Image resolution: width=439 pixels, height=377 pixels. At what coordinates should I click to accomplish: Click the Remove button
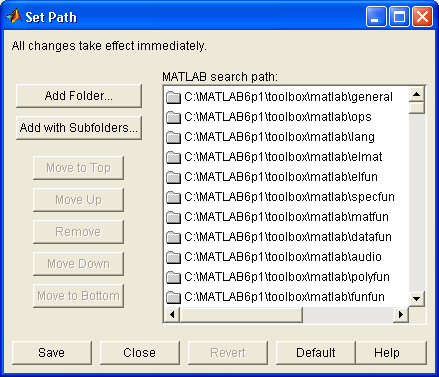pyautogui.click(x=78, y=232)
